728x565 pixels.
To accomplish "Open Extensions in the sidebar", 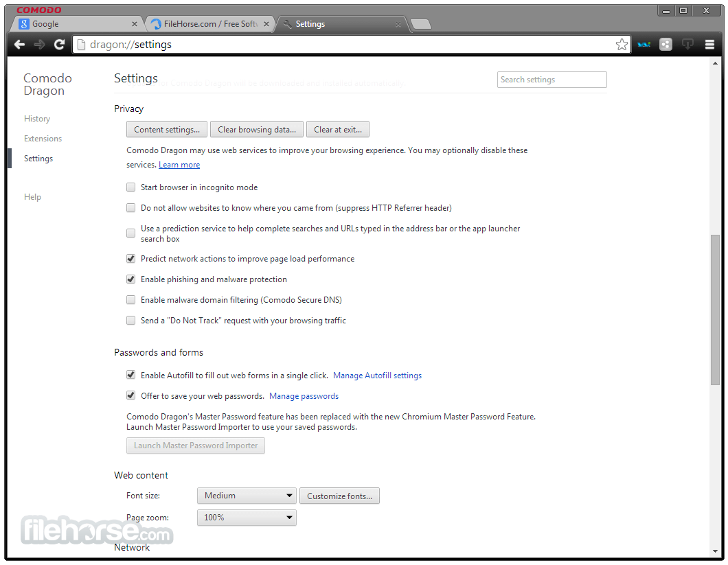I will click(43, 139).
